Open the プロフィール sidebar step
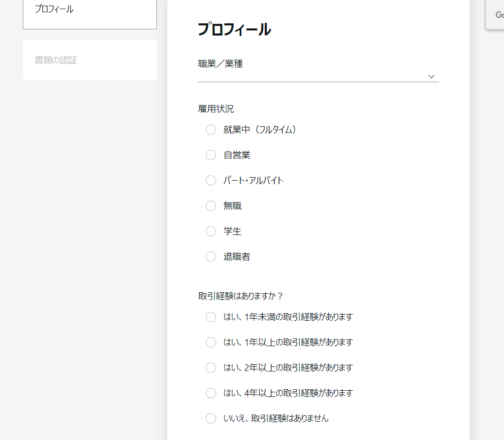 point(90,14)
